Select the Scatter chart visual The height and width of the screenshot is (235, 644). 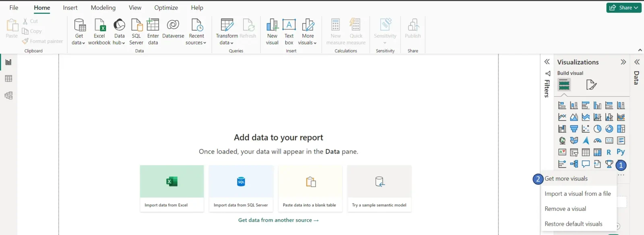tap(586, 129)
